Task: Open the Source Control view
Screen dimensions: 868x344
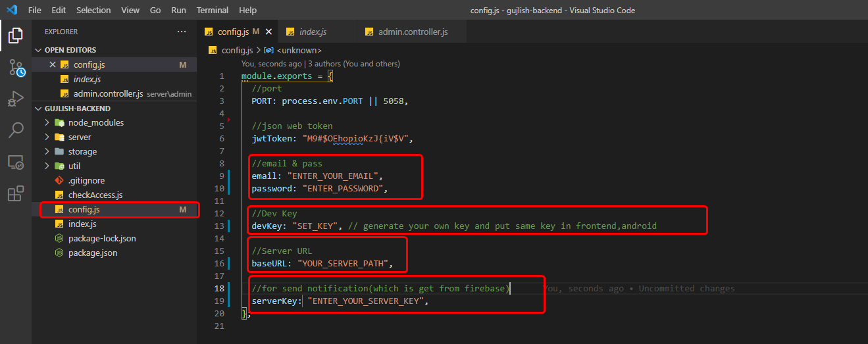Action: point(16,68)
